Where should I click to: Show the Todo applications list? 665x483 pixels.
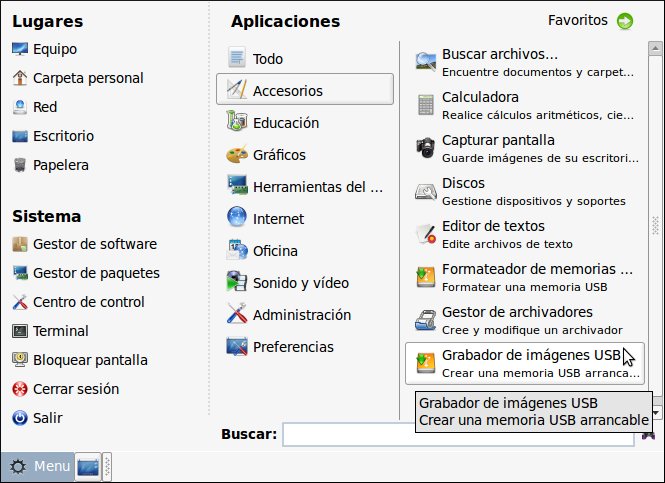coord(267,59)
